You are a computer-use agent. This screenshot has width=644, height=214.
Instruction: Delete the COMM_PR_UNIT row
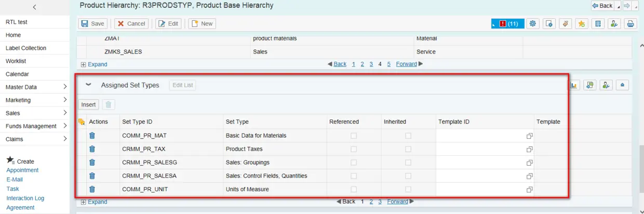[92, 190]
